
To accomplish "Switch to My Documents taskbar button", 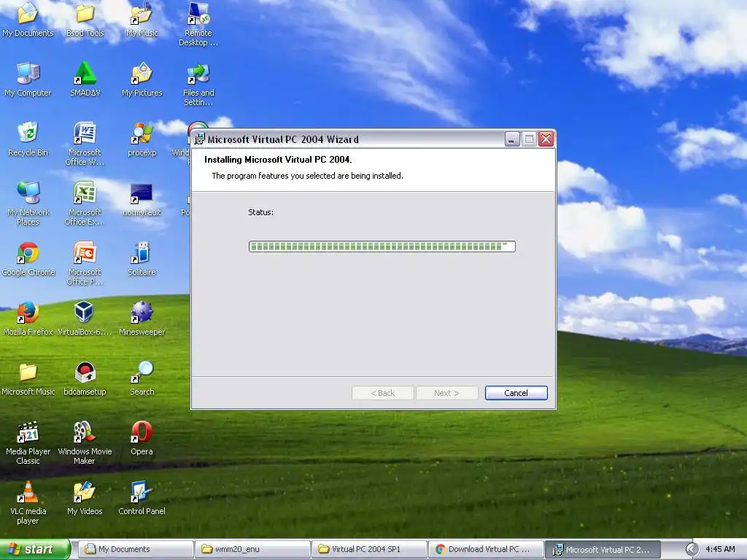I will click(135, 549).
